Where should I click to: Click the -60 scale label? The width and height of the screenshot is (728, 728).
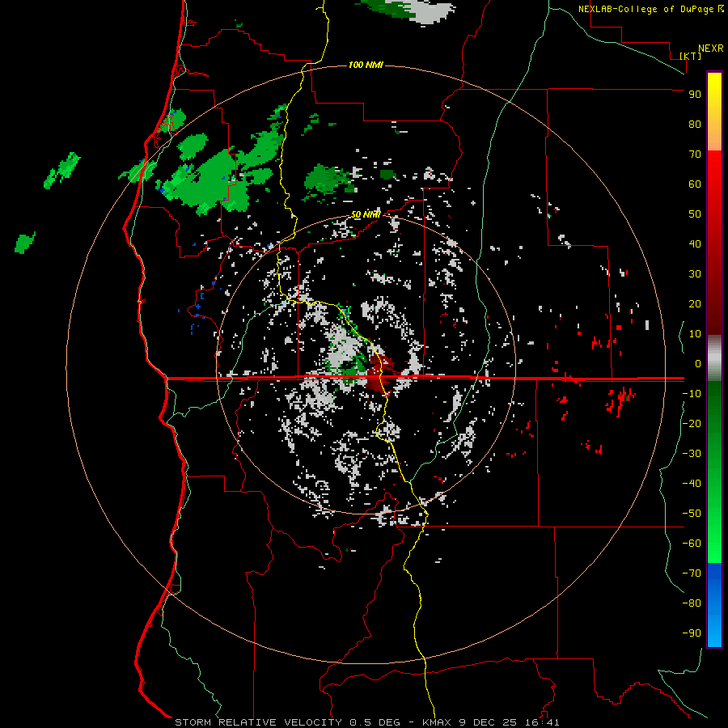coord(692,544)
